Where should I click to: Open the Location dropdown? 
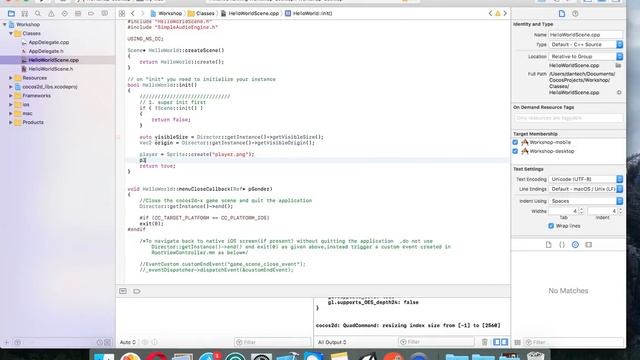[x=586, y=56]
